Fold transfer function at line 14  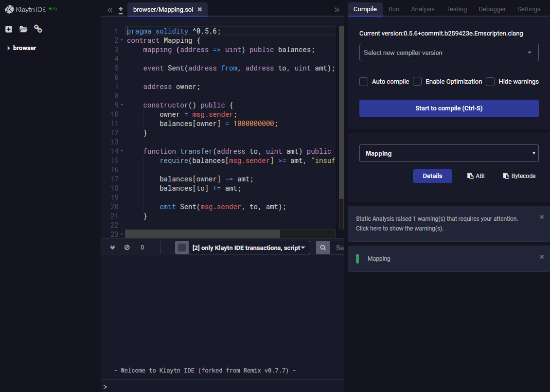(122, 151)
